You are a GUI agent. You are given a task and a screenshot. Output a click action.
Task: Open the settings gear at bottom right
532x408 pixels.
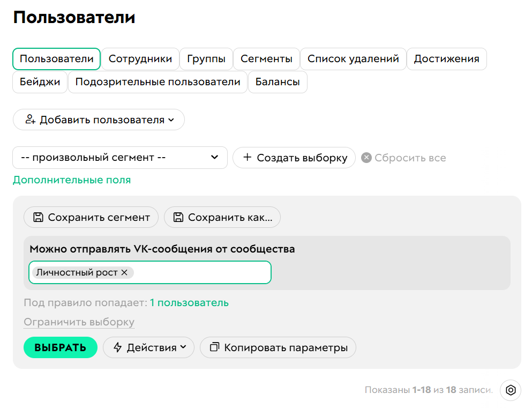(x=510, y=390)
